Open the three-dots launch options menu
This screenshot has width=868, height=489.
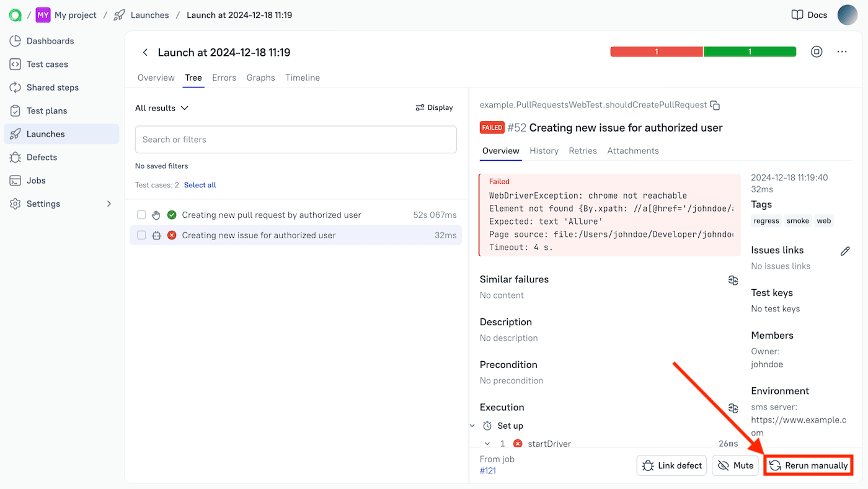coord(841,52)
